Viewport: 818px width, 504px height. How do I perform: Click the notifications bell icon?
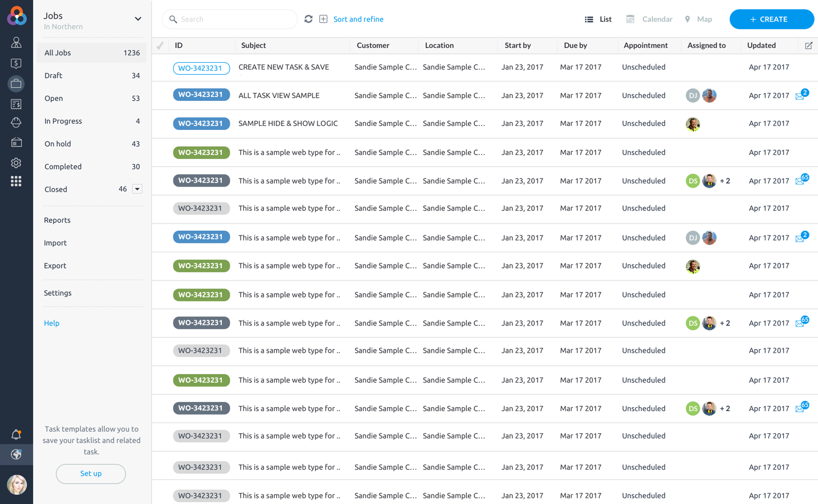(x=16, y=434)
